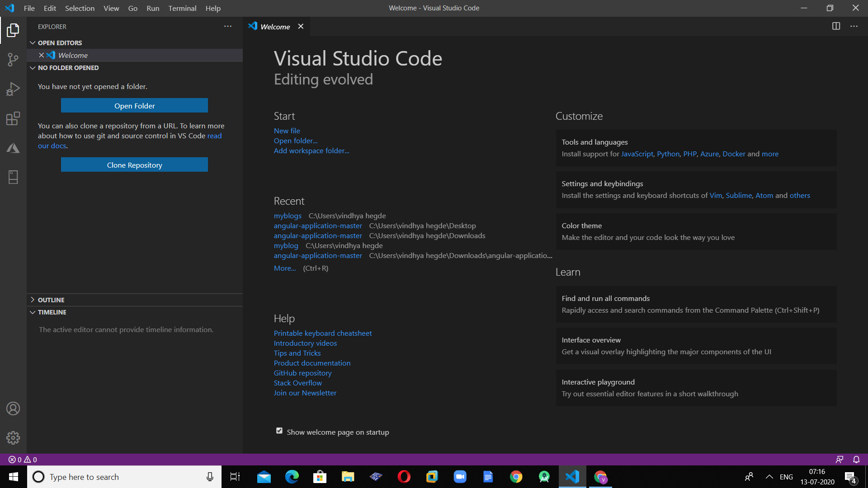Click the Open Folder button

(x=134, y=105)
